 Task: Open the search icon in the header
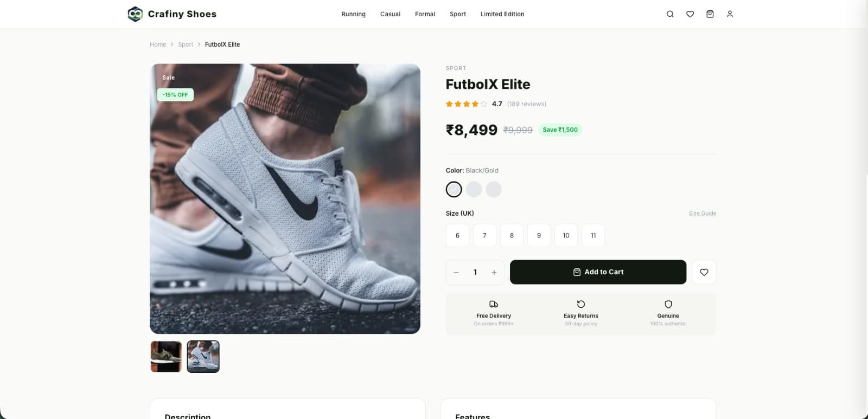point(670,14)
